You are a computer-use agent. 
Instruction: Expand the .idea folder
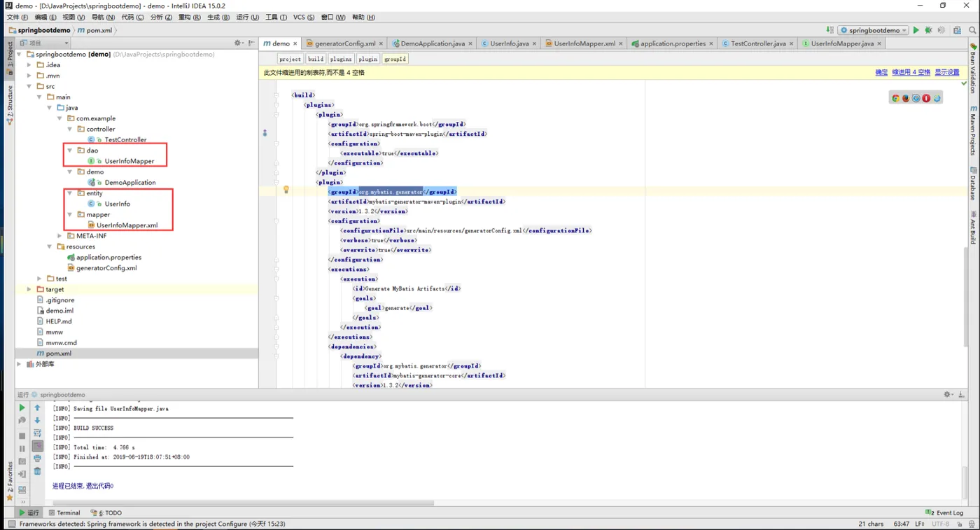pyautogui.click(x=29, y=65)
